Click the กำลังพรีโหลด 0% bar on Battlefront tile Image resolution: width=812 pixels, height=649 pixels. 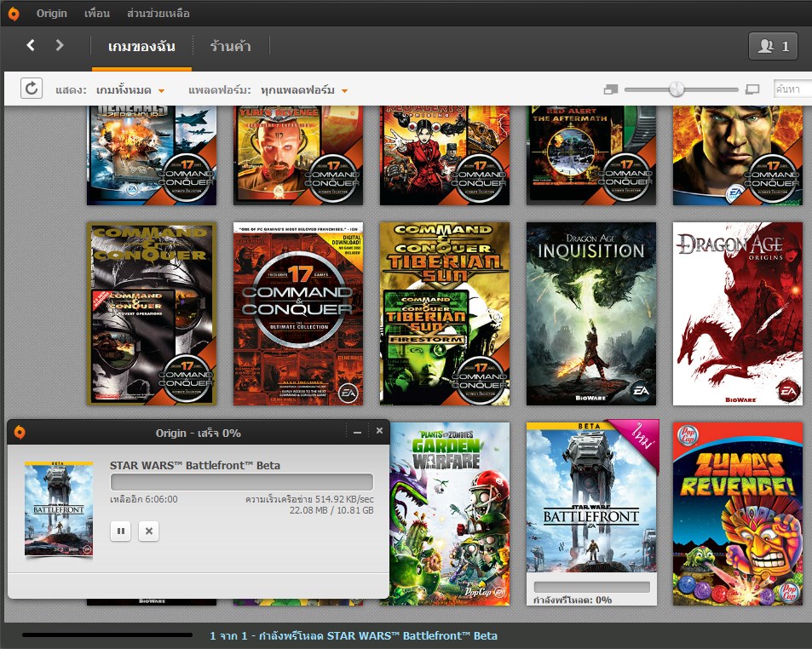(x=592, y=587)
